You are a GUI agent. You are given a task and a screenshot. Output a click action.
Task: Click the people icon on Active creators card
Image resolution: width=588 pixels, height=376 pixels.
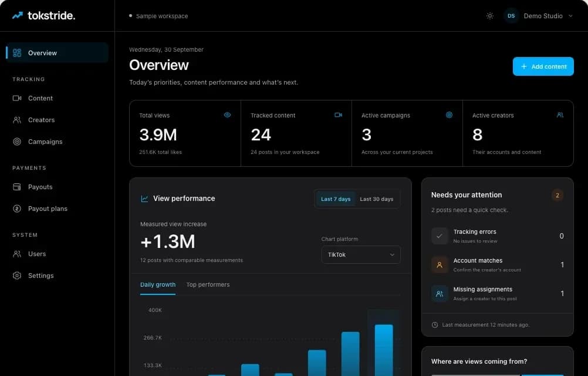560,115
